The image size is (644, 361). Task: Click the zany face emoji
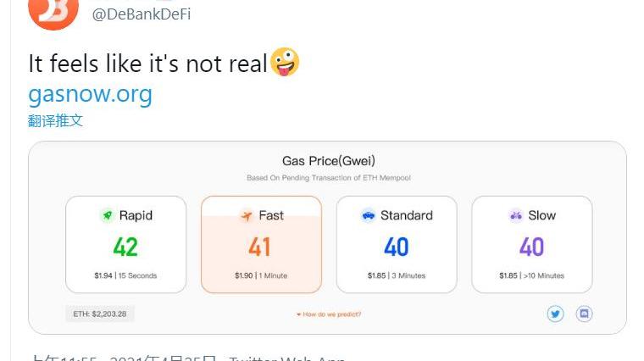pyautogui.click(x=285, y=63)
